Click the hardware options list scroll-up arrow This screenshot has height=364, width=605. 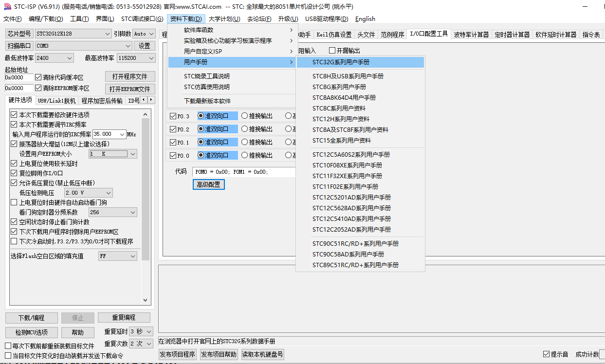click(x=145, y=114)
